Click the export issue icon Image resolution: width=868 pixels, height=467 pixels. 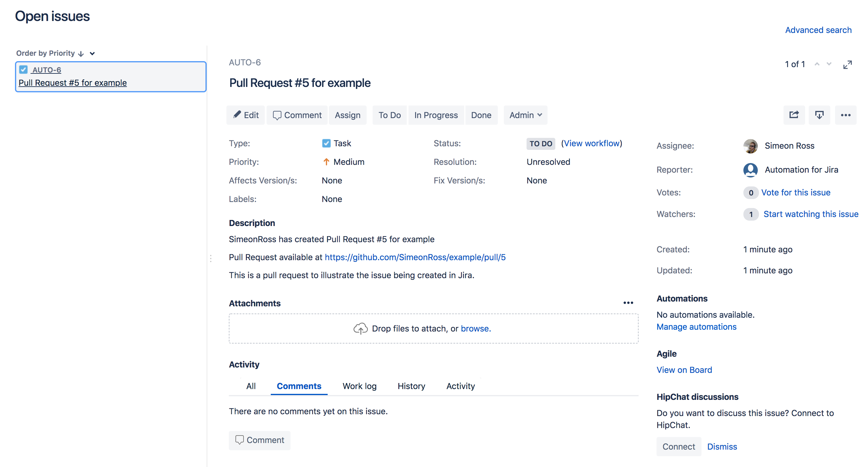[x=819, y=115]
